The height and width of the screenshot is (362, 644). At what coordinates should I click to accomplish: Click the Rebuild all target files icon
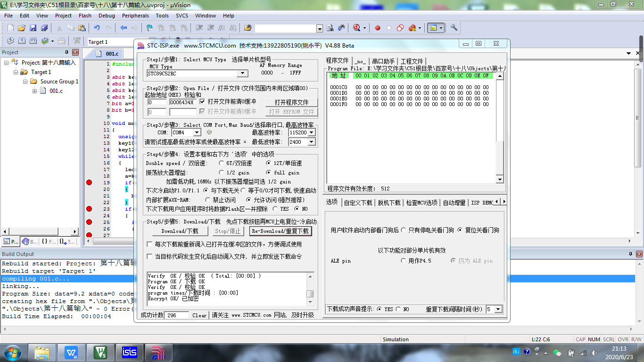click(33, 41)
